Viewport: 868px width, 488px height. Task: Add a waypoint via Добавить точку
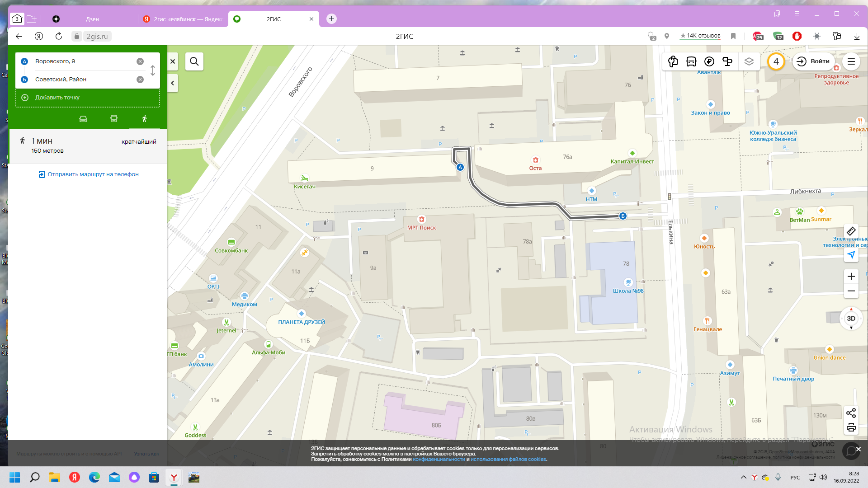[x=88, y=98]
